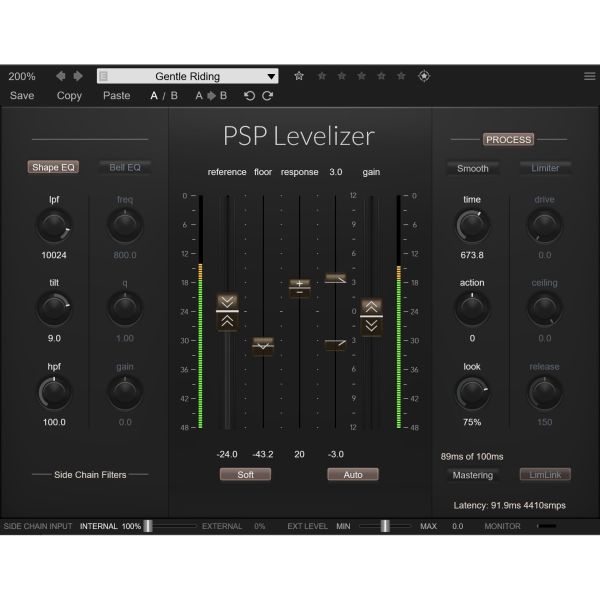Undo last change with undo arrow

coord(249,96)
